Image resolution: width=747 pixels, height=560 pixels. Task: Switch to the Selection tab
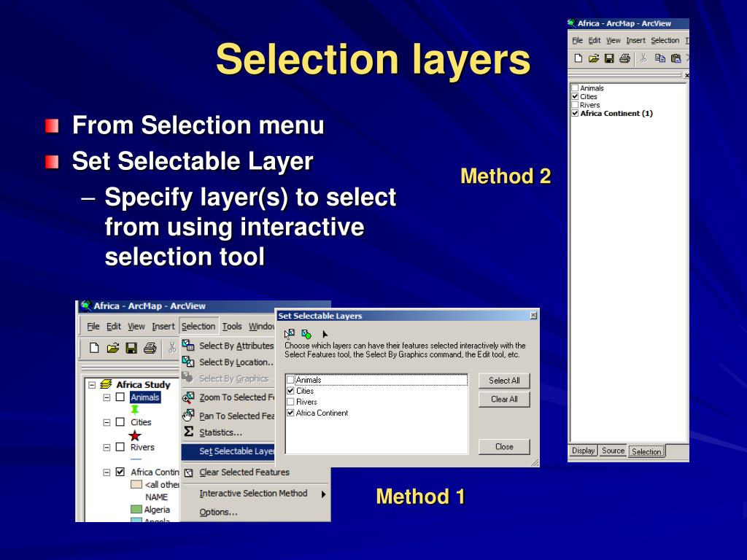tap(646, 451)
